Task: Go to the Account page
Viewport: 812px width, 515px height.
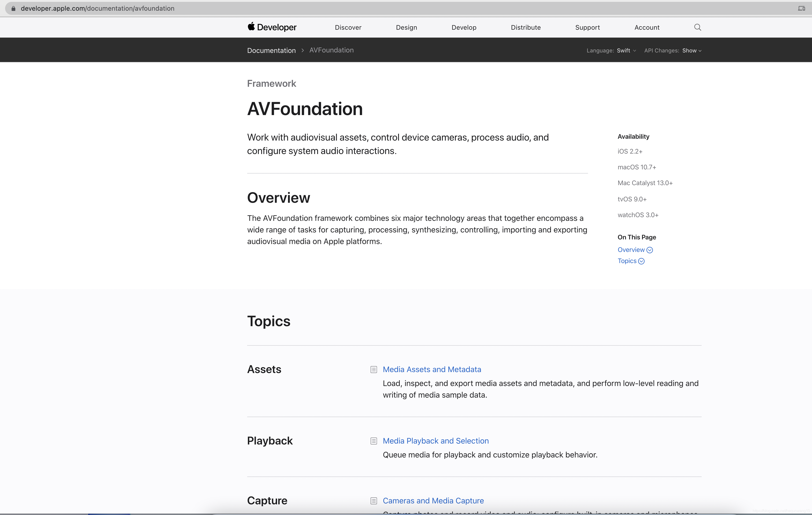Action: 646,27
